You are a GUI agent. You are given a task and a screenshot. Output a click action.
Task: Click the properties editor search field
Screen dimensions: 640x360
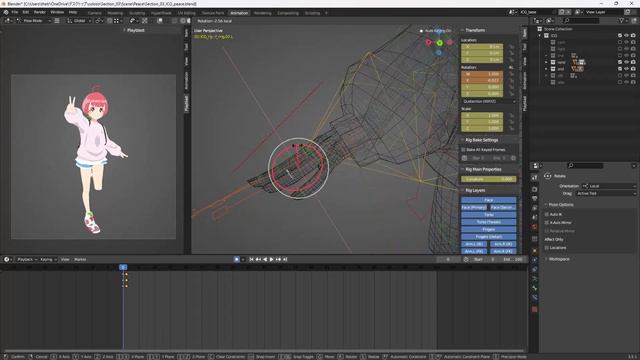[585, 165]
